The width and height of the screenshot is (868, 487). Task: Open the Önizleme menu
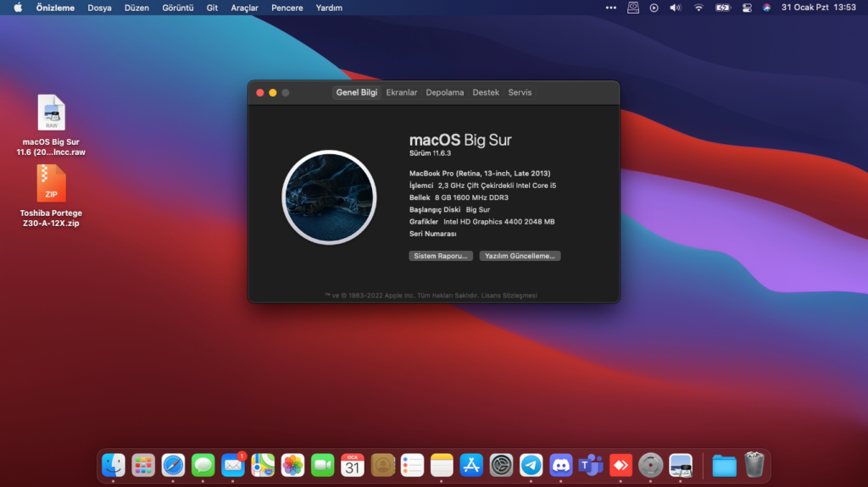pos(55,8)
